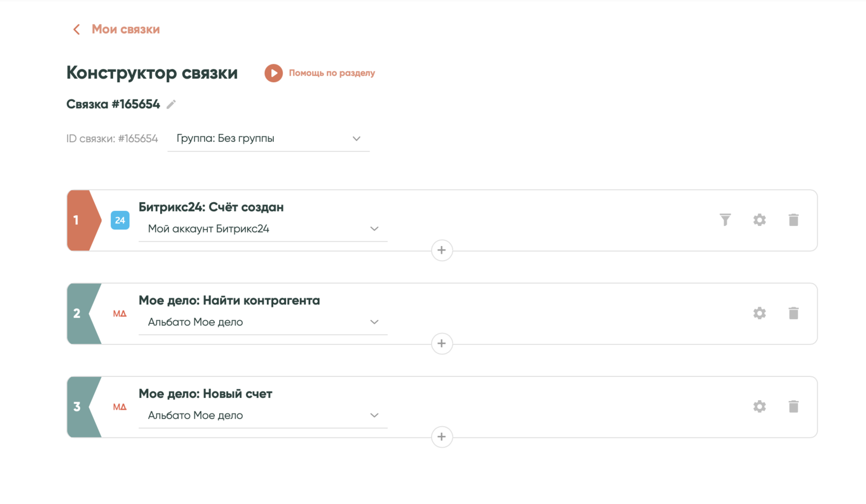Add a step after step 2
Viewport: 866px width, 504px height.
pyautogui.click(x=442, y=343)
